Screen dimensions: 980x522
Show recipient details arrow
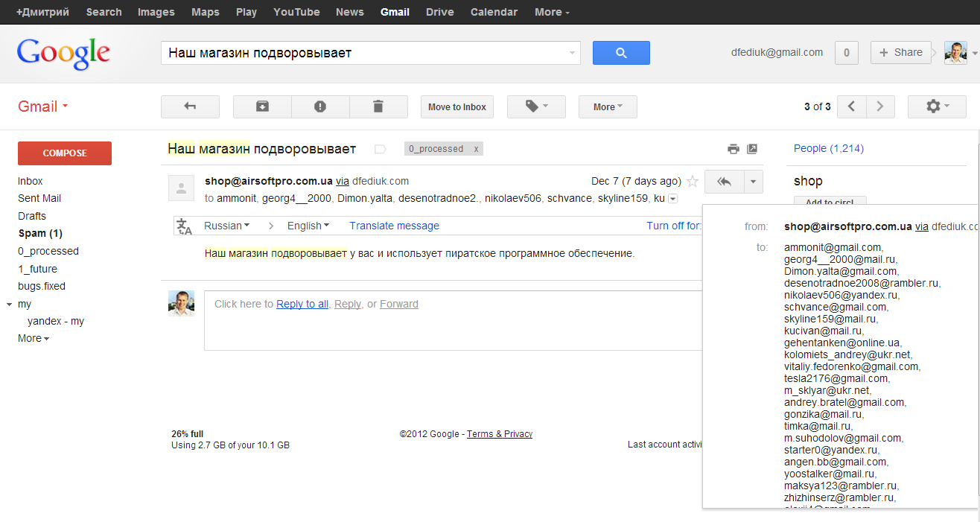672,199
